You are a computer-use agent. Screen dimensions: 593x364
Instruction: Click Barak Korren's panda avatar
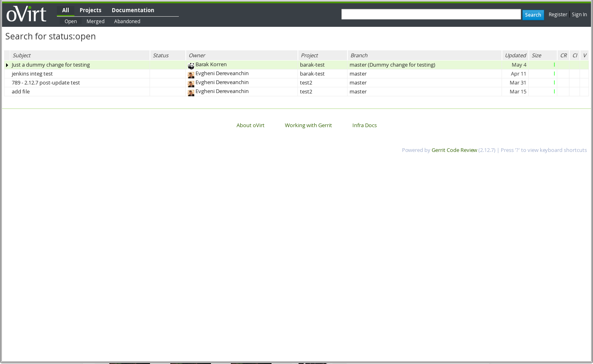tap(191, 66)
